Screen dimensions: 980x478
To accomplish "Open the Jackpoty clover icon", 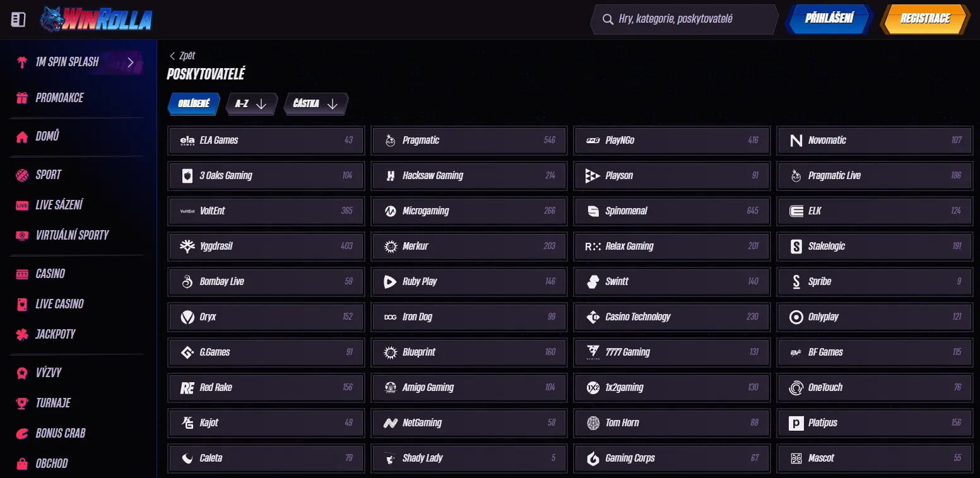I will click(22, 334).
